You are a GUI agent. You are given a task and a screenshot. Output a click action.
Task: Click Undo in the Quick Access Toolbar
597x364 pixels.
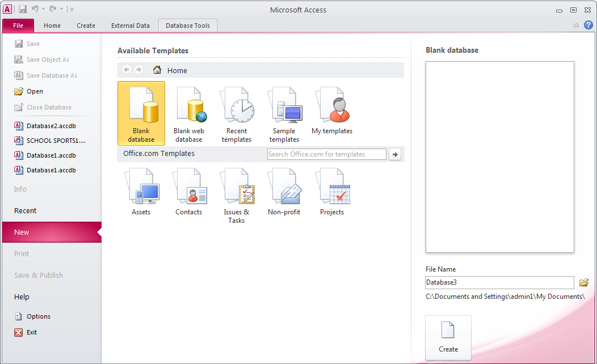(x=35, y=9)
